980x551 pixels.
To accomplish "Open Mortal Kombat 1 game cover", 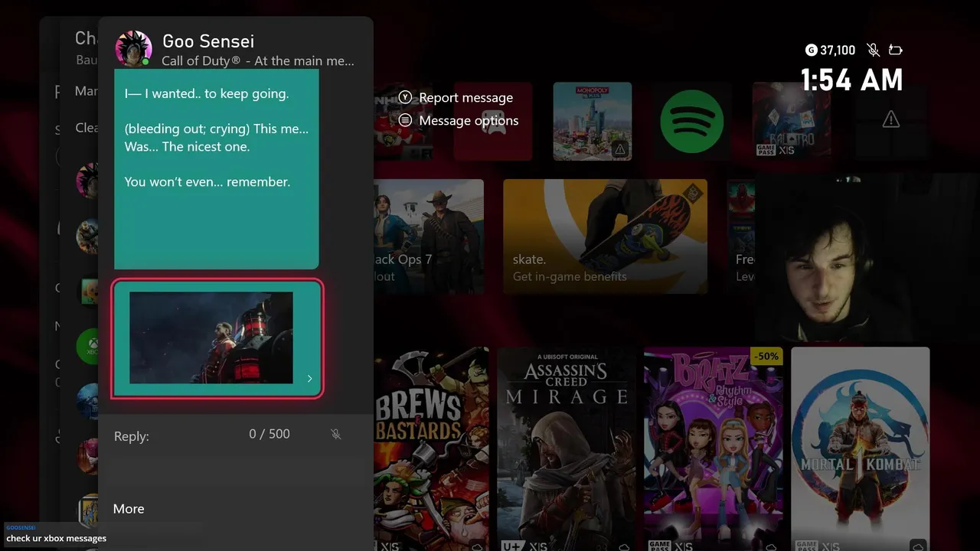I will (861, 448).
